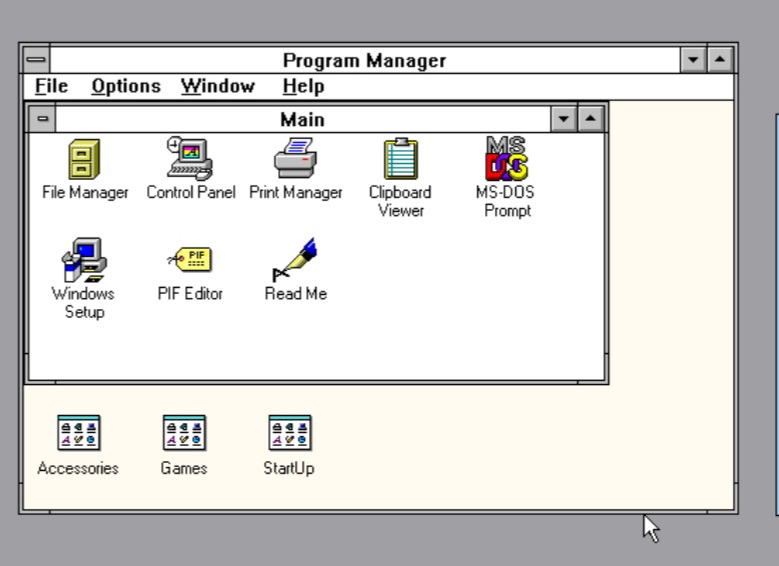Maximize the Main group window

click(x=591, y=119)
